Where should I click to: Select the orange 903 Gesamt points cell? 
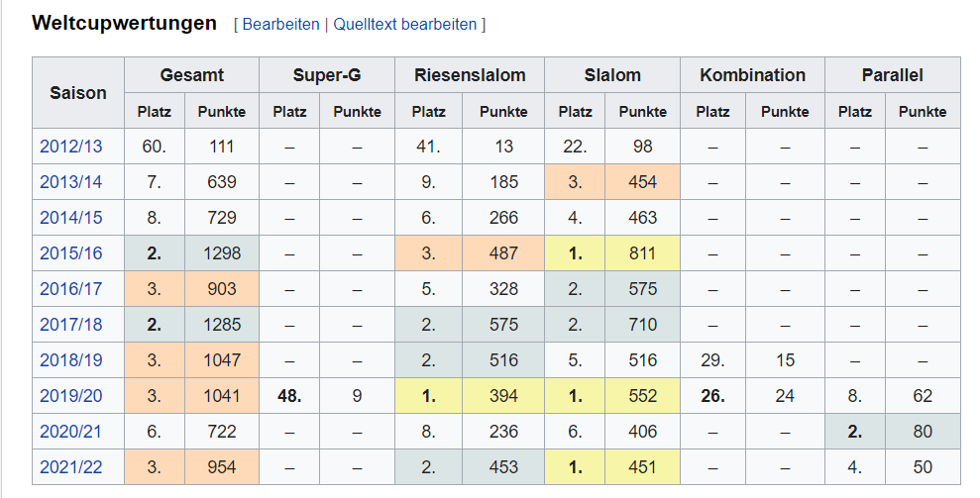222,289
